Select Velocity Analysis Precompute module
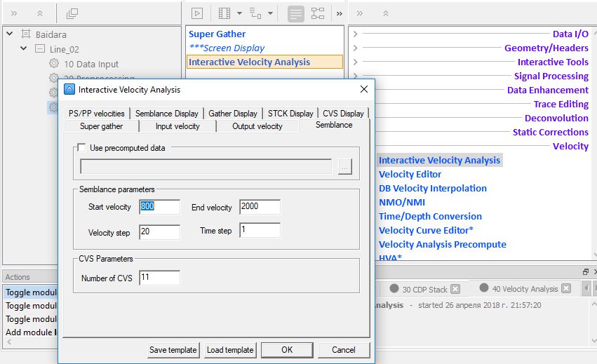This screenshot has height=364, width=597. pos(443,245)
